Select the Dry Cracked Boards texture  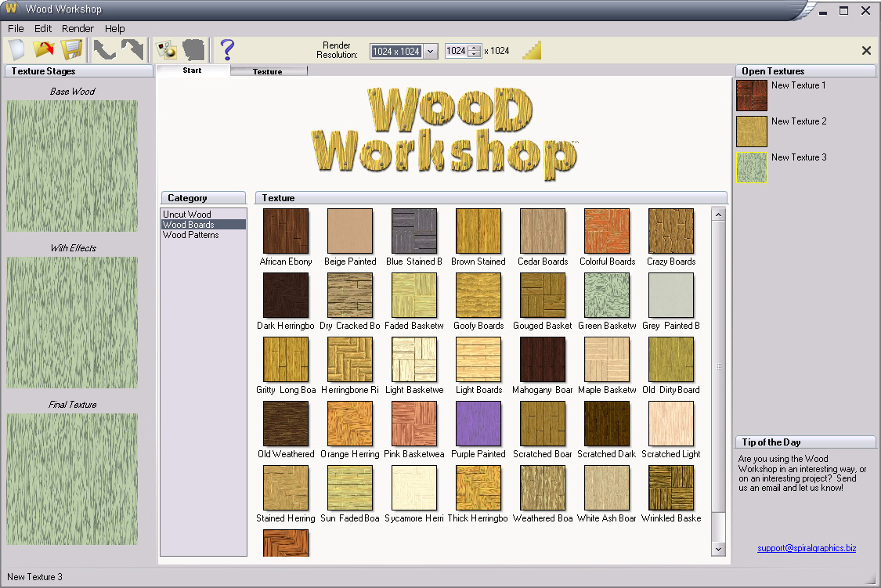(x=350, y=295)
